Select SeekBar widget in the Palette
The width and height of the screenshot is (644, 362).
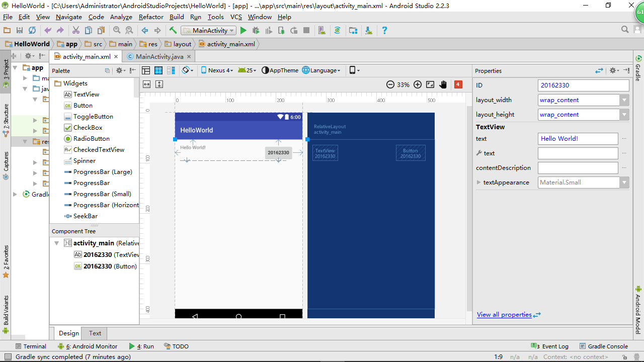[86, 216]
